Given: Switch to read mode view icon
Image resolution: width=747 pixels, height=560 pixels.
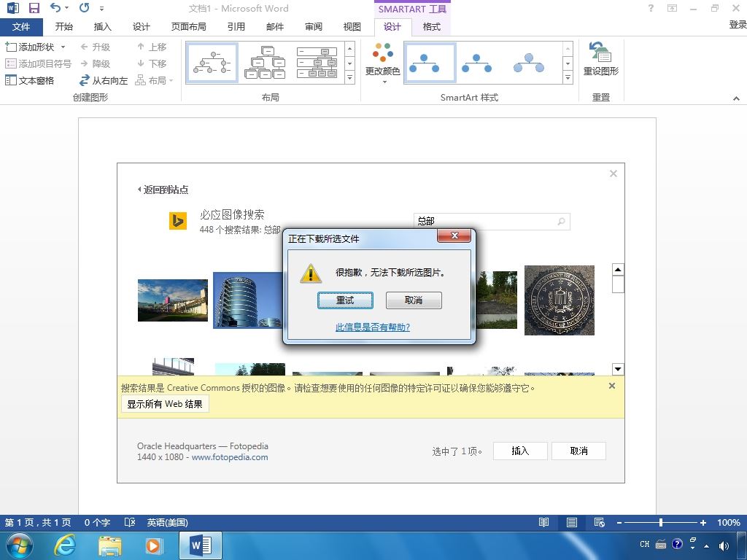Looking at the screenshot, I should click(x=543, y=522).
